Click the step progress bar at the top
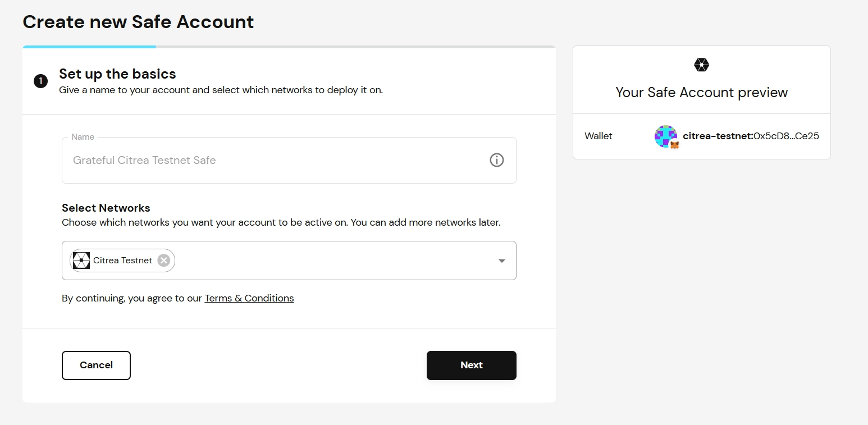This screenshot has height=425, width=868. [289, 47]
